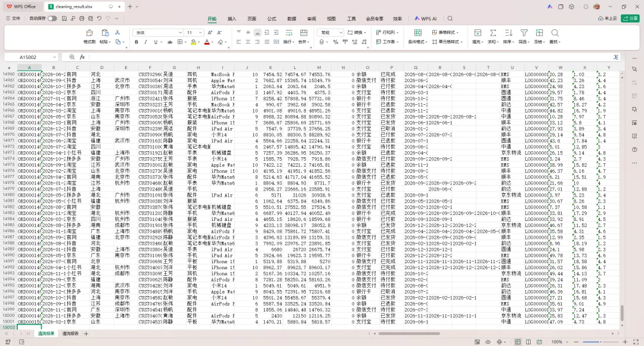Click the Cut scissors icon
Image resolution: width=644 pixels, height=346 pixels.
pyautogui.click(x=117, y=32)
